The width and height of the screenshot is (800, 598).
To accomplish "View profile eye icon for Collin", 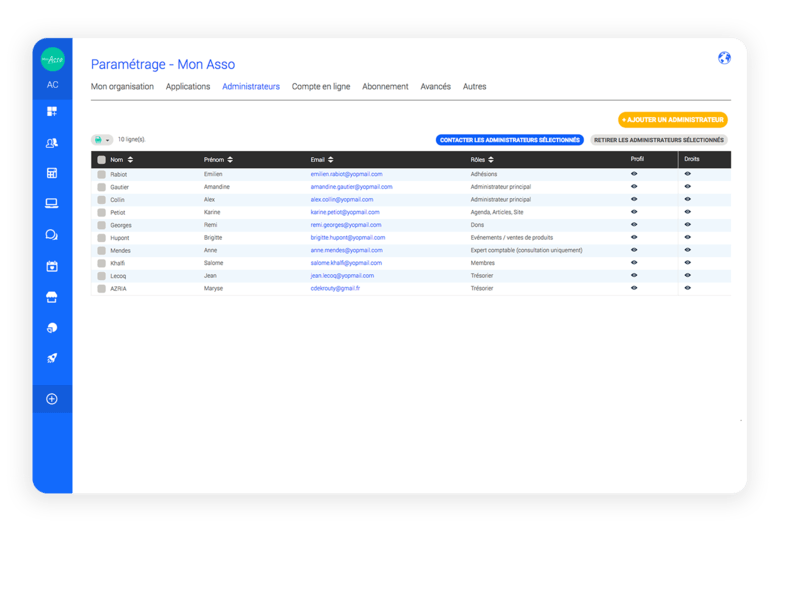I will [634, 200].
